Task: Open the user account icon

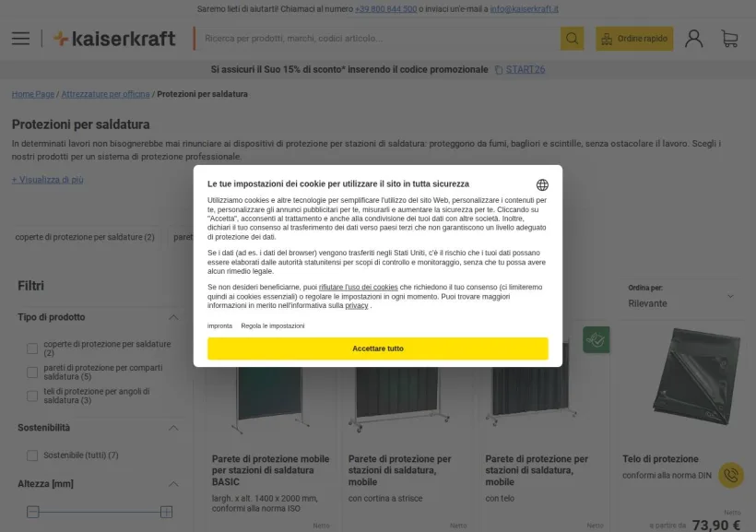Action: [x=694, y=39]
